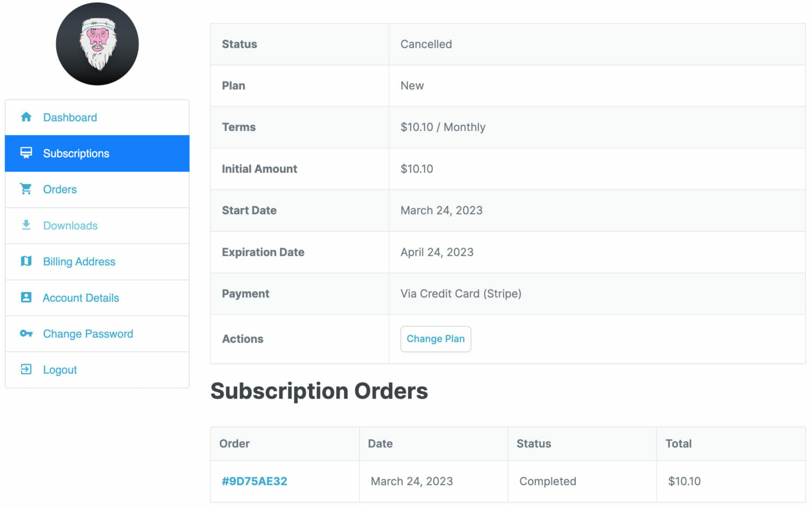Click the Subscriptions card icon
Image resolution: width=812 pixels, height=508 pixels.
[26, 153]
